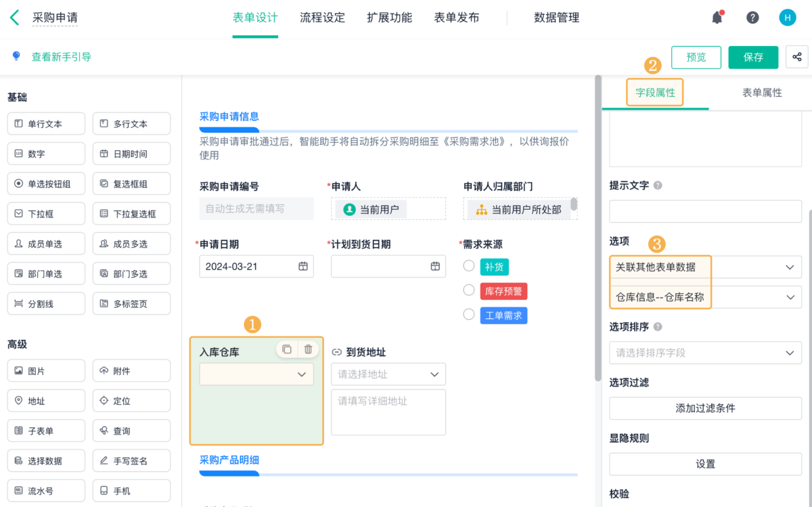812x507 pixels.
Task: Open calendar picker for 申请日期
Action: click(x=303, y=266)
